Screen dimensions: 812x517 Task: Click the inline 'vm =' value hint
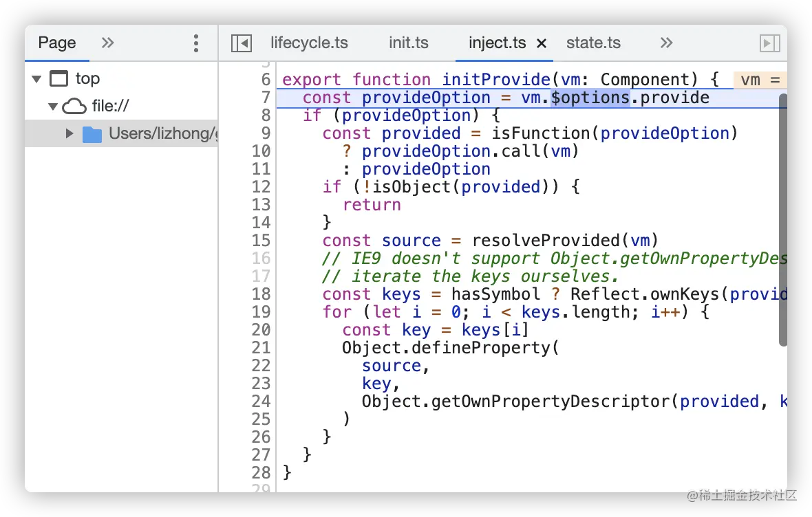760,80
